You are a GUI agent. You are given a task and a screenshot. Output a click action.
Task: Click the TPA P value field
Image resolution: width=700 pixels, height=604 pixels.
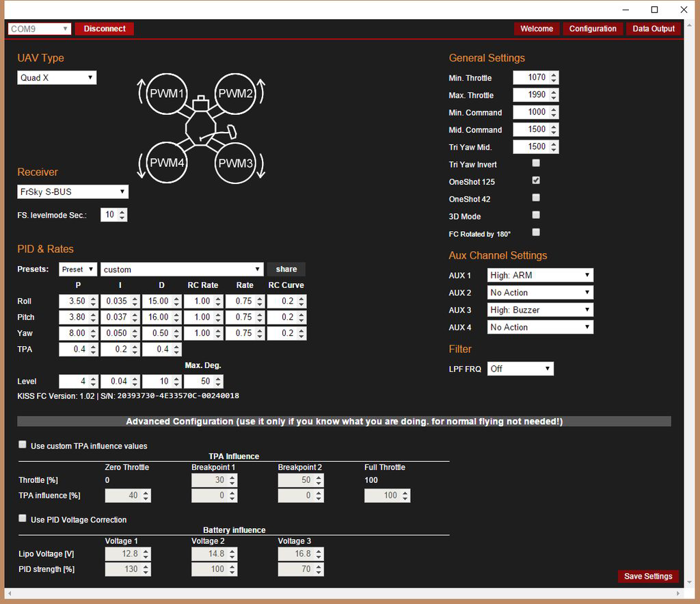coord(78,350)
